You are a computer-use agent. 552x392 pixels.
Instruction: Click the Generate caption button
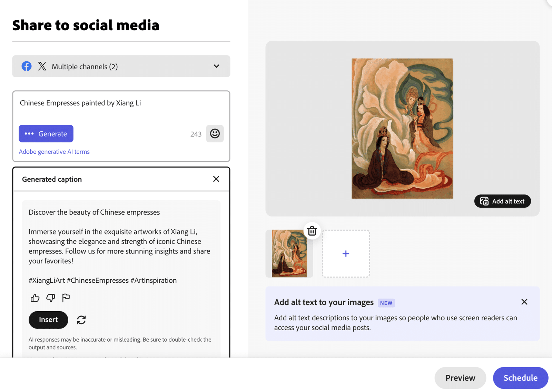(x=46, y=133)
